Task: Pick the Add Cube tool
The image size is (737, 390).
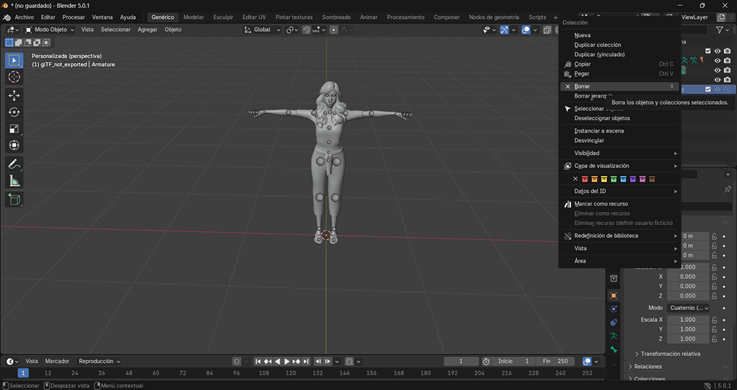Action: 14,200
